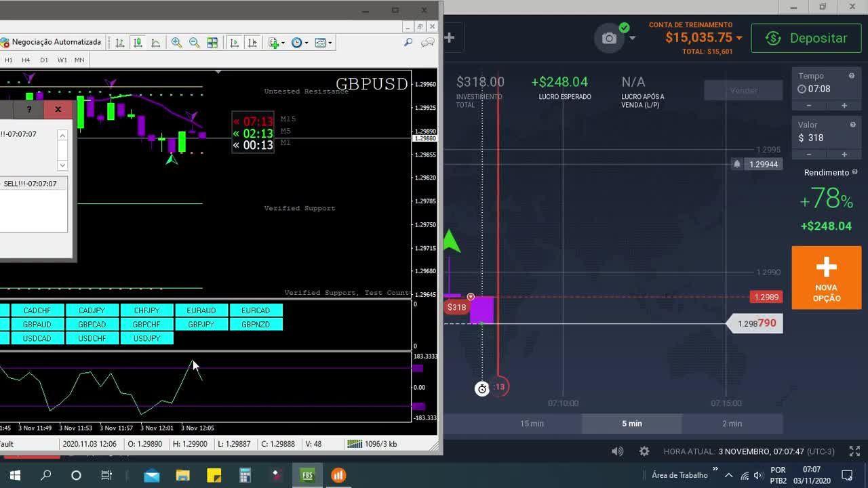
Task: Select the 2 min chart range tab
Action: (x=732, y=424)
